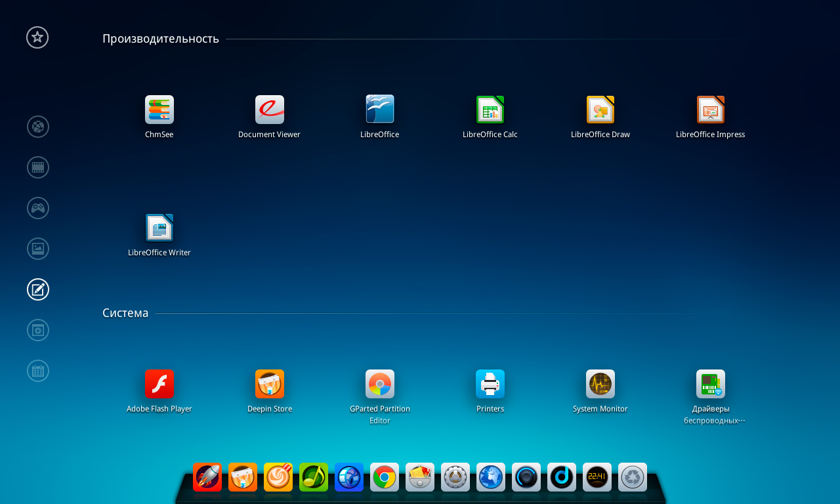Viewport: 840px width, 504px height.
Task: Launch ChmSee application
Action: pos(159,110)
